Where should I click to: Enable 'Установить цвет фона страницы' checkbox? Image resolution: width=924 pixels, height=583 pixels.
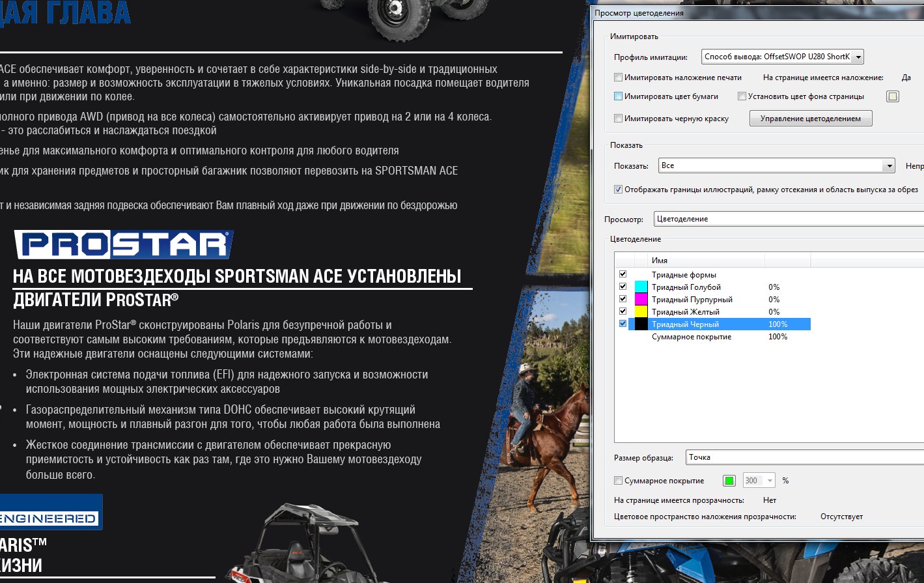[x=742, y=96]
